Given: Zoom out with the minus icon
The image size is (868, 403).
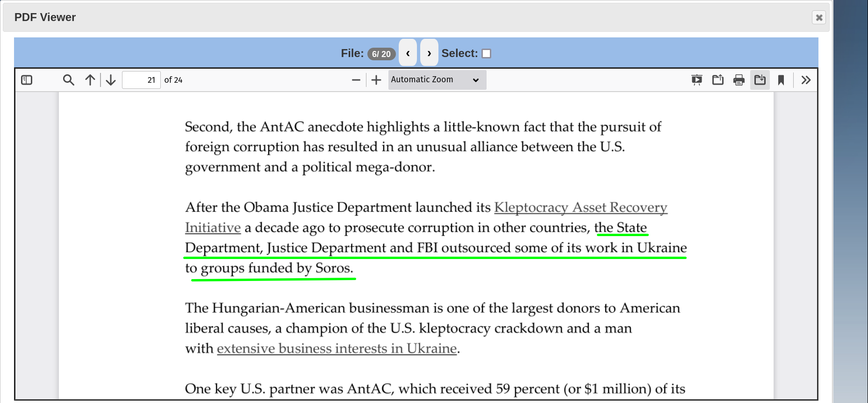Looking at the screenshot, I should [x=356, y=80].
